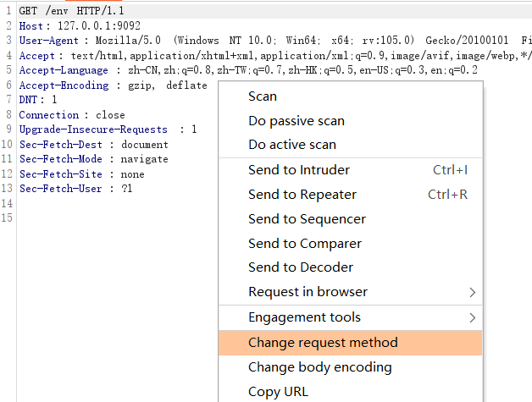The height and width of the screenshot is (402, 532).
Task: Click the text/html accept value
Action: (96, 56)
